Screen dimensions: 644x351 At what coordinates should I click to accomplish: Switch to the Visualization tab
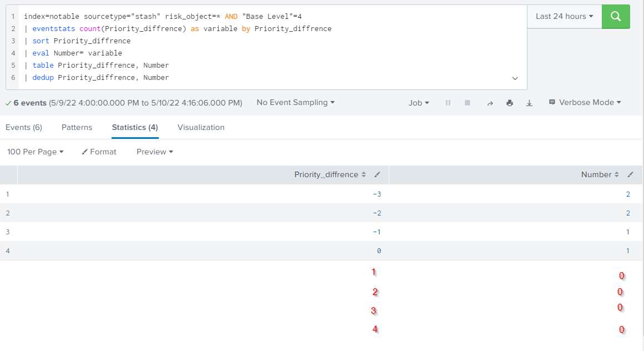(200, 127)
